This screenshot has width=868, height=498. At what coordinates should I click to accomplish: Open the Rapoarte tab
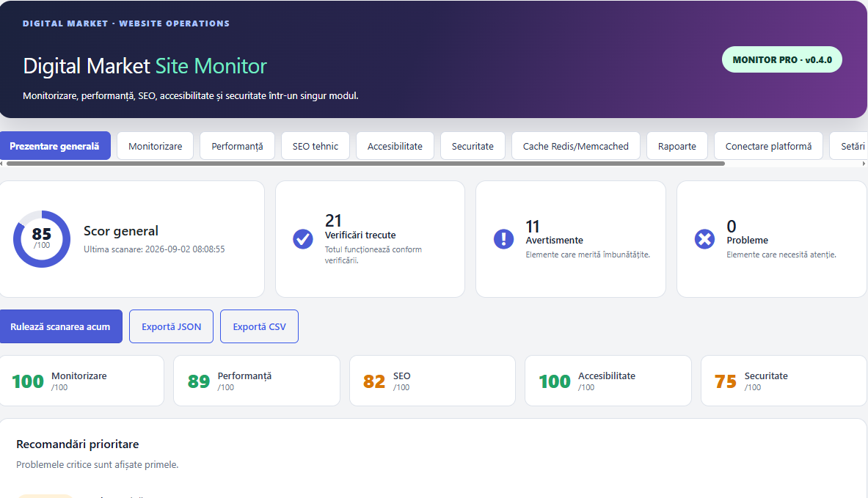coord(677,146)
